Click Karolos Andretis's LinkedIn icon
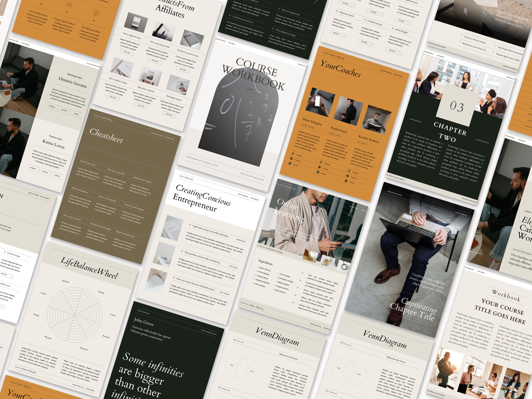This screenshot has height=399, width=532. coord(346,181)
